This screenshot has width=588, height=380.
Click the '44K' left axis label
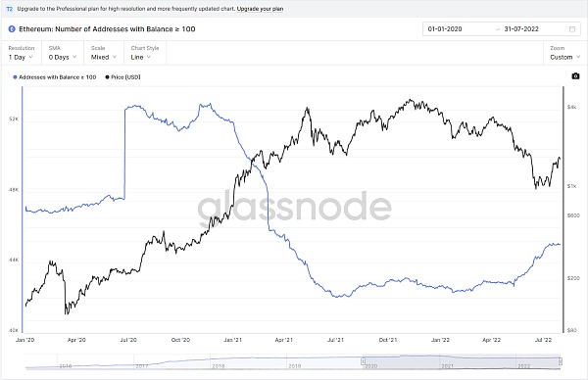[14, 260]
